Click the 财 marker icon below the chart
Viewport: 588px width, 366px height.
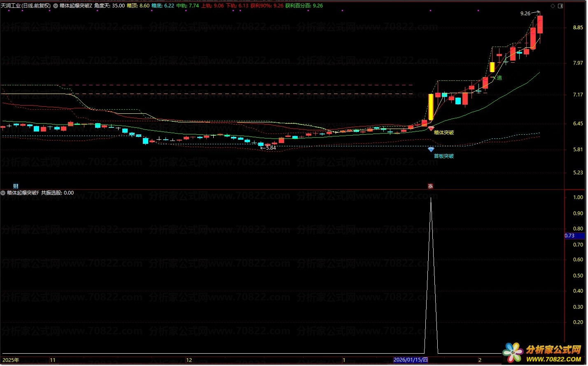coord(16,186)
